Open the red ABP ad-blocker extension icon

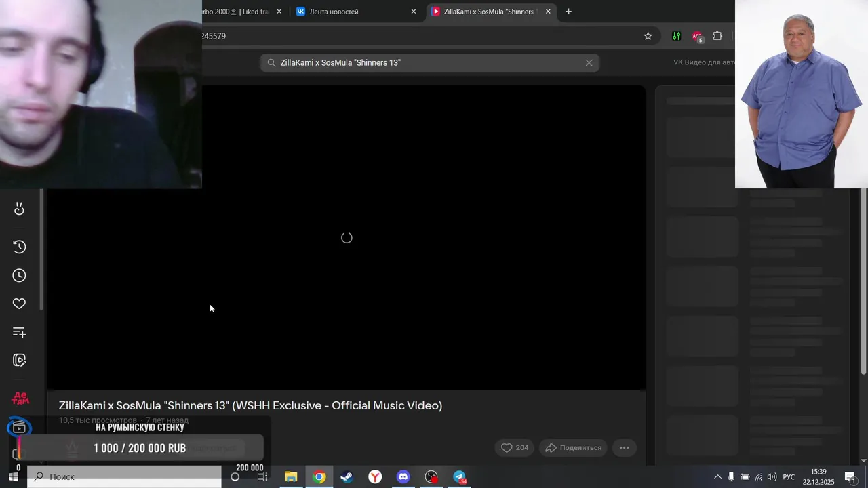(697, 37)
